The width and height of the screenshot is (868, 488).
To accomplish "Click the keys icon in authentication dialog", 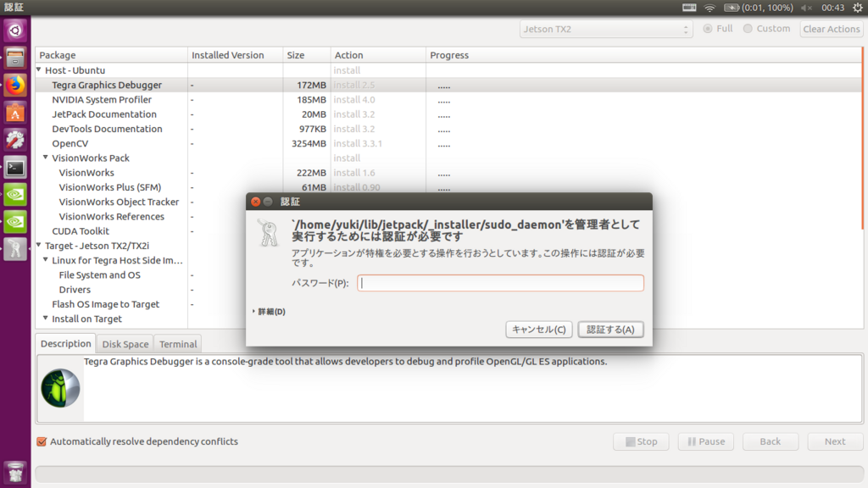I will pyautogui.click(x=269, y=232).
